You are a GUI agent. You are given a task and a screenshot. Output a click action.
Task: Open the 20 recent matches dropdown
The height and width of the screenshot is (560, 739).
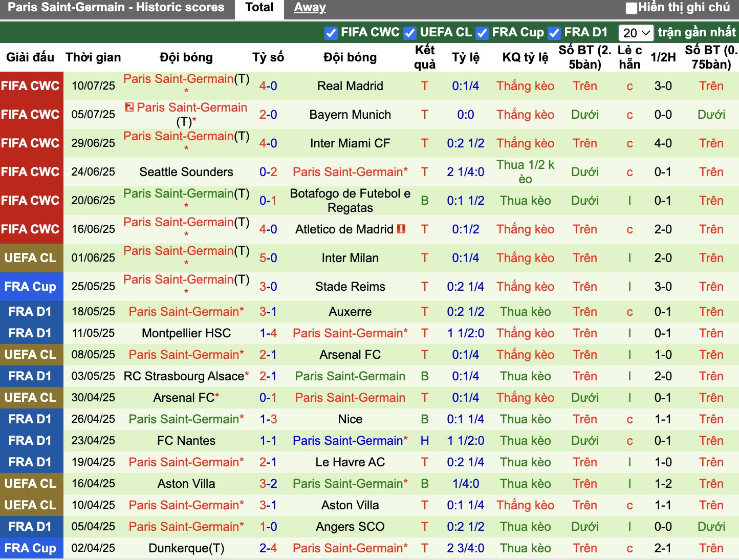[x=636, y=33]
